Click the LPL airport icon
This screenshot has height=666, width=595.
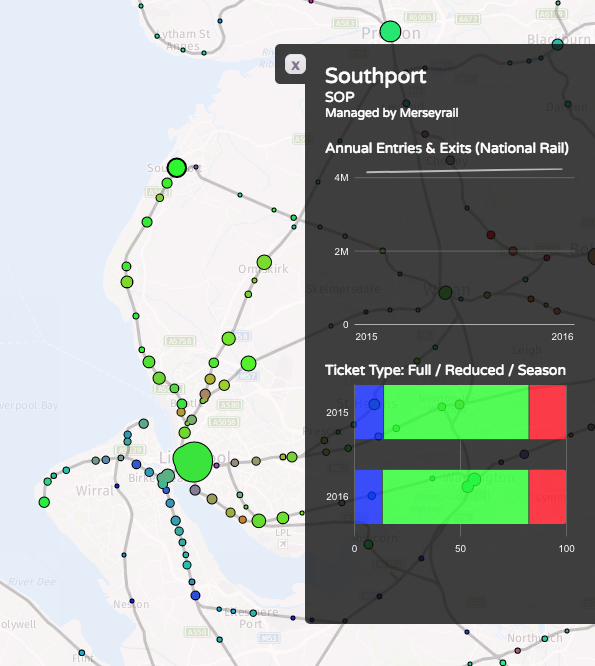(283, 544)
